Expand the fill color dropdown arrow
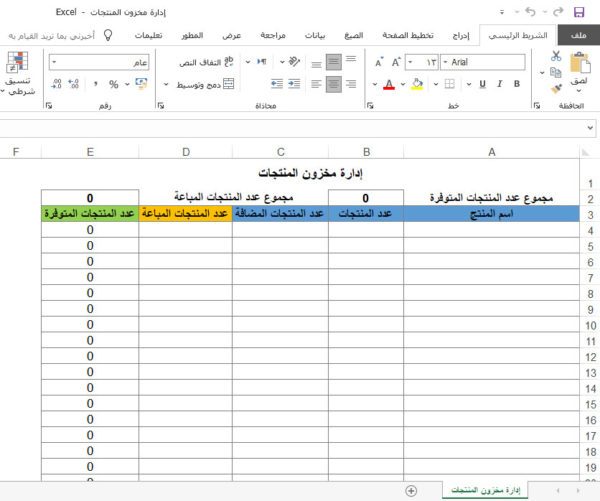The width and height of the screenshot is (600, 501). tap(403, 84)
